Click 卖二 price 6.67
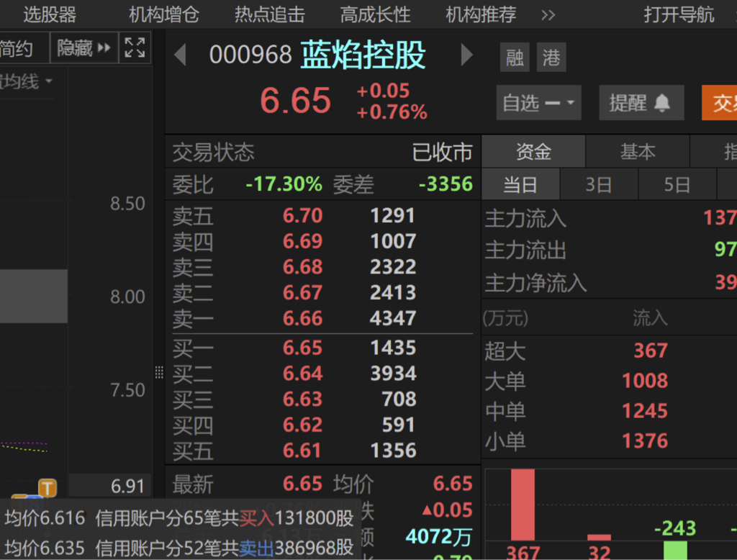Viewport: 737px width, 560px height. (303, 293)
